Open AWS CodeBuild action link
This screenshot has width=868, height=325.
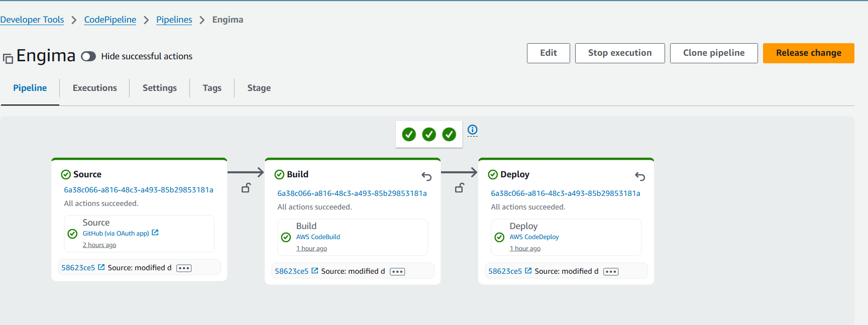(x=318, y=237)
